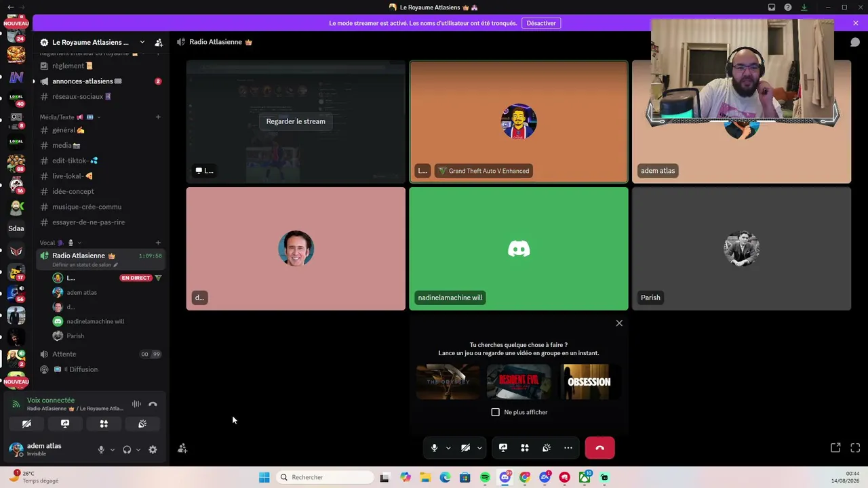868x488 pixels.
Task: Toggle camera in bottom call bar
Action: point(465,448)
